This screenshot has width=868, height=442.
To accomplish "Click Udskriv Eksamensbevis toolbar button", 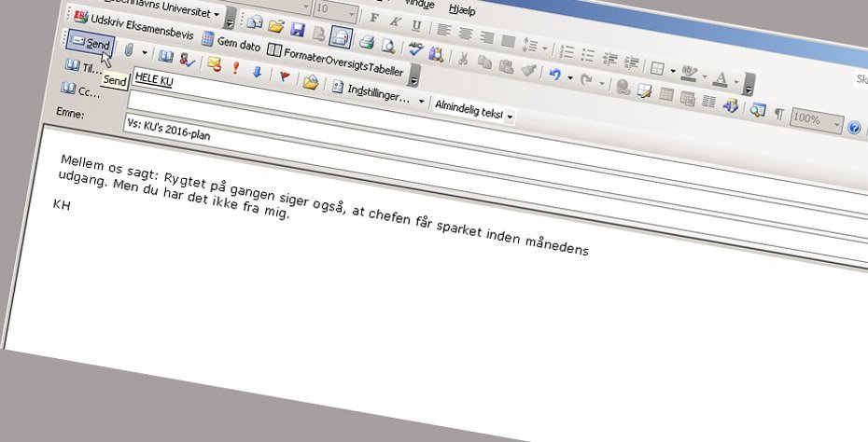I will click(x=133, y=25).
